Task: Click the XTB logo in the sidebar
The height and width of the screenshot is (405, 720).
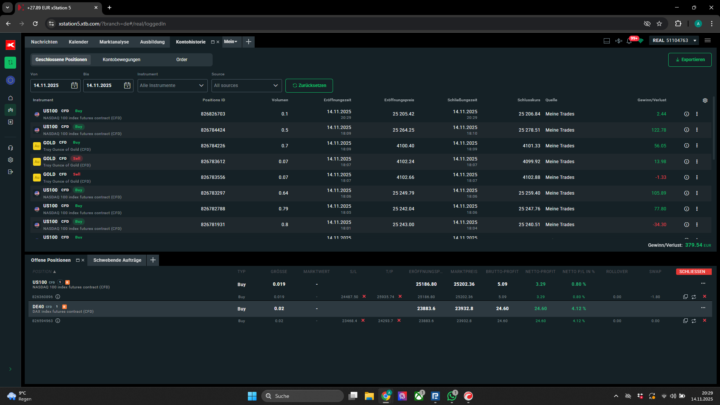Action: pyautogui.click(x=10, y=45)
